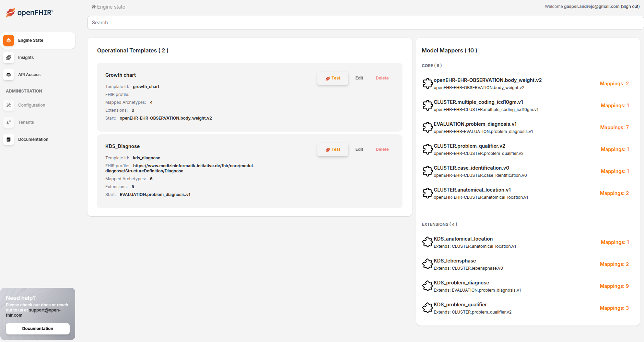Click the Configuration tools icon
The height and width of the screenshot is (342, 644).
(9, 105)
